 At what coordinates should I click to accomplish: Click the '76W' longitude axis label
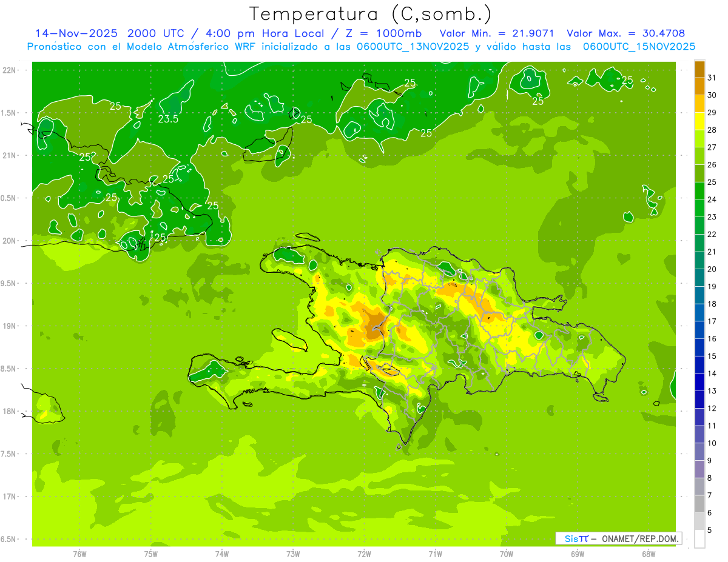79,554
